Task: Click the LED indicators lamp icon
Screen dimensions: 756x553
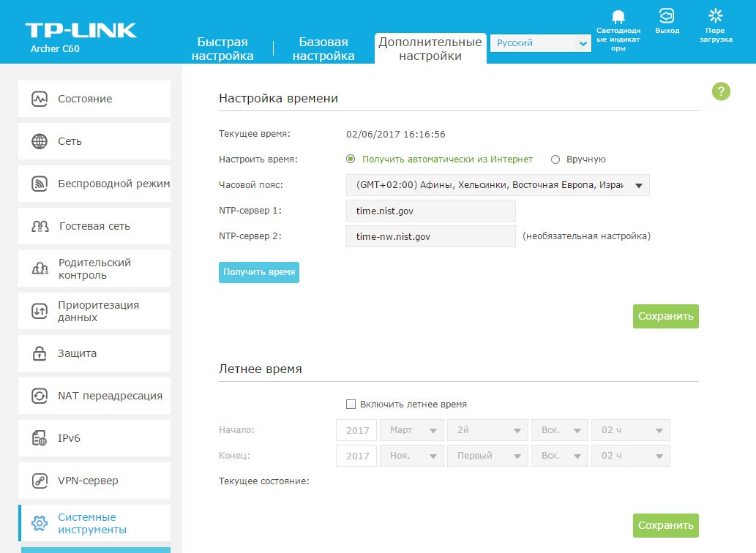Action: (618, 17)
